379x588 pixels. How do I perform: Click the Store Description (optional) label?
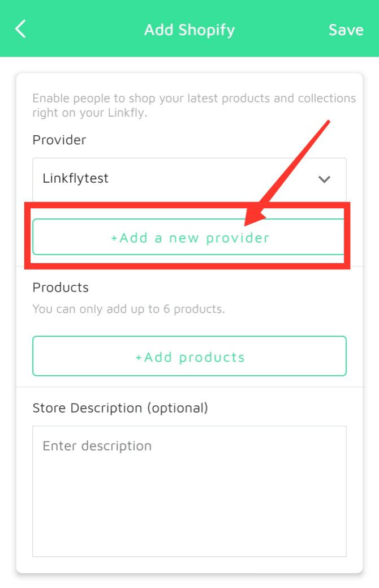pyautogui.click(x=120, y=408)
